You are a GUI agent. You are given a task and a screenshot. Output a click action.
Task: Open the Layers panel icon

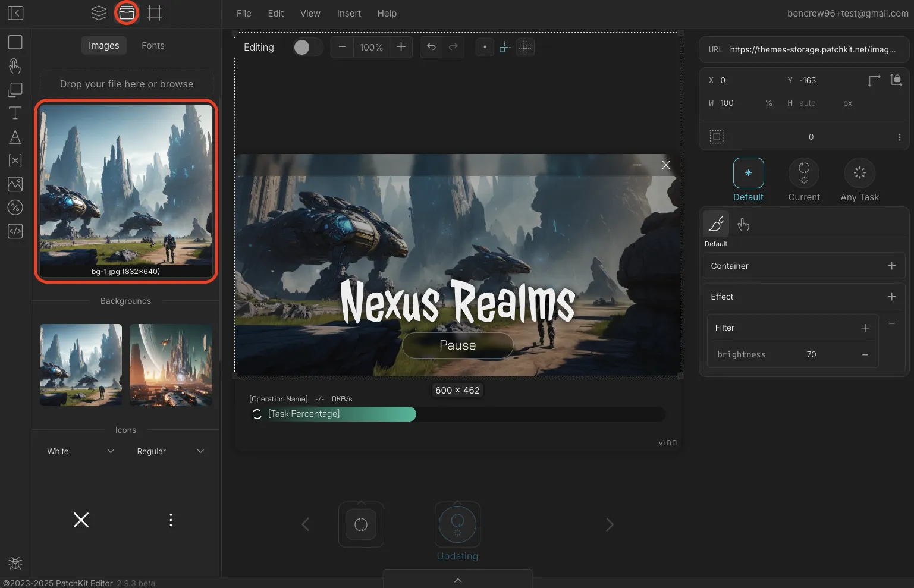coord(99,13)
